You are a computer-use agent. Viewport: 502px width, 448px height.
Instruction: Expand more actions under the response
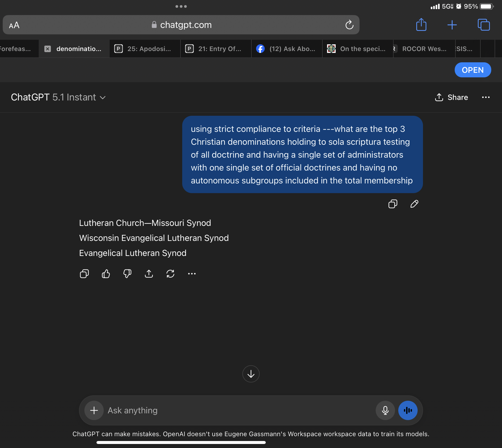[192, 274]
